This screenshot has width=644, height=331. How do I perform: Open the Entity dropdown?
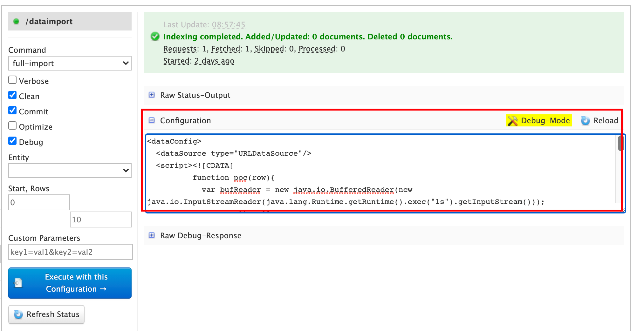tap(70, 171)
